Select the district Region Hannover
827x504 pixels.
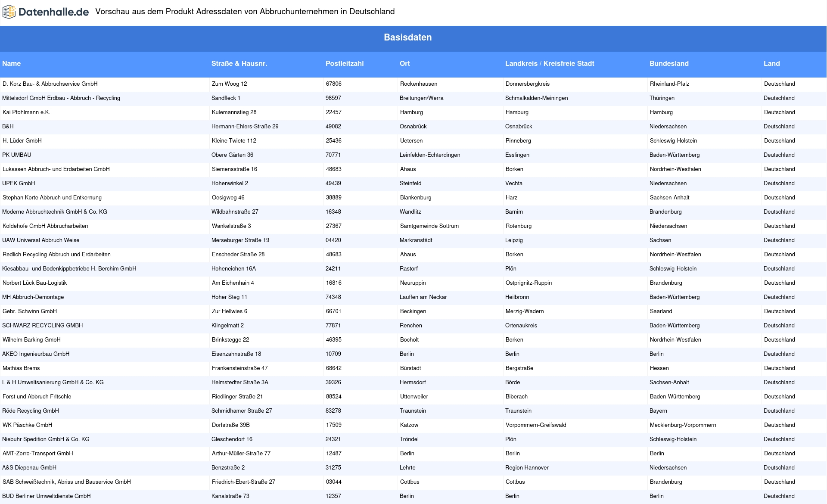click(527, 468)
